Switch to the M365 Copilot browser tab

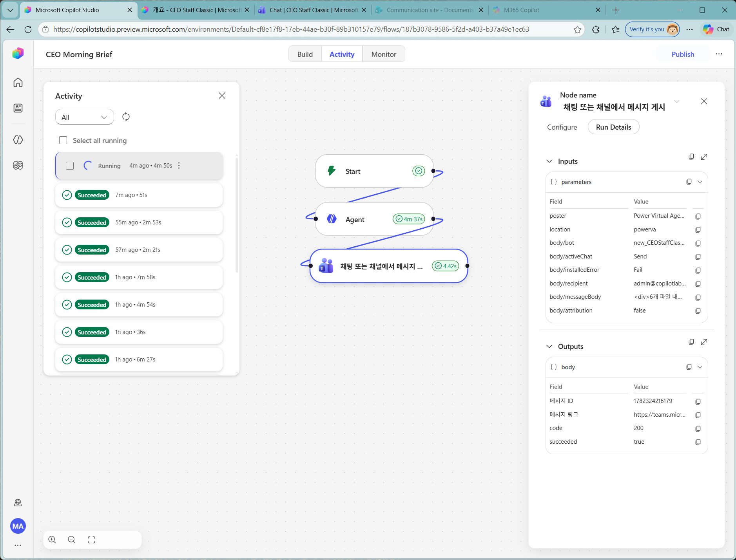pos(547,10)
